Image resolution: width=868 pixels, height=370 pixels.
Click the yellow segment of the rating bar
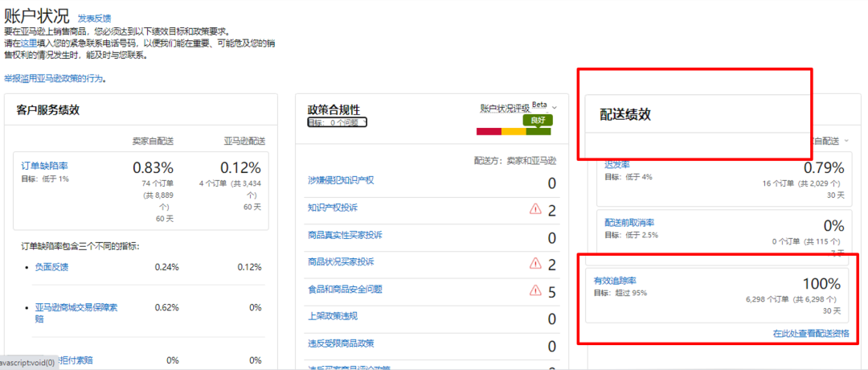pyautogui.click(x=514, y=132)
